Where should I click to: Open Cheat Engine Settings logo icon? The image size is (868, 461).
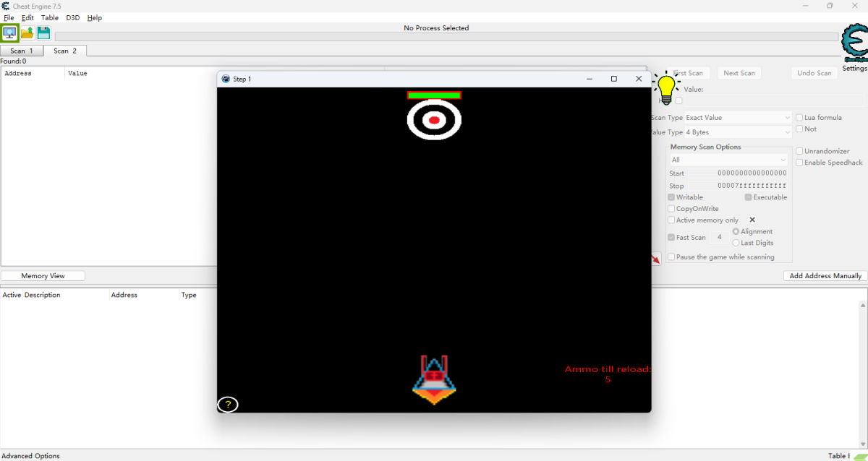(854, 46)
